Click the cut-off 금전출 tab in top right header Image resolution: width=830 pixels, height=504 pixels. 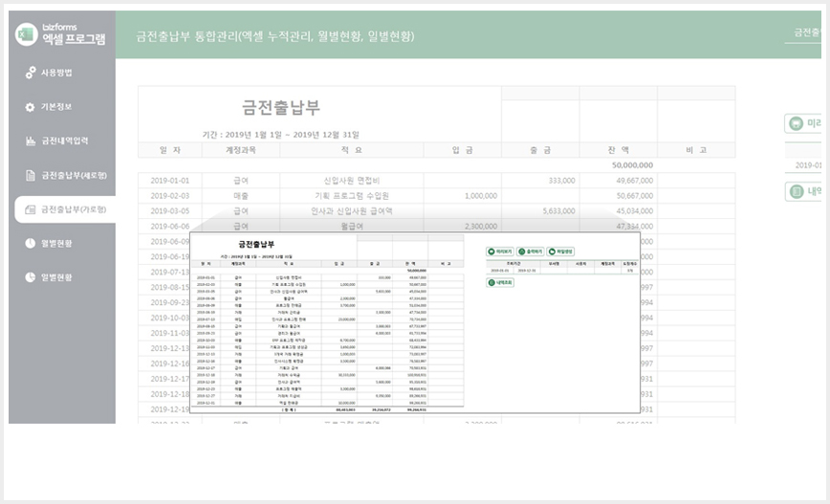click(807, 33)
